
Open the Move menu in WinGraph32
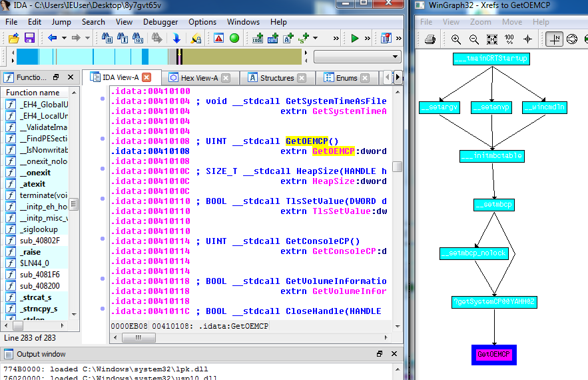(512, 22)
